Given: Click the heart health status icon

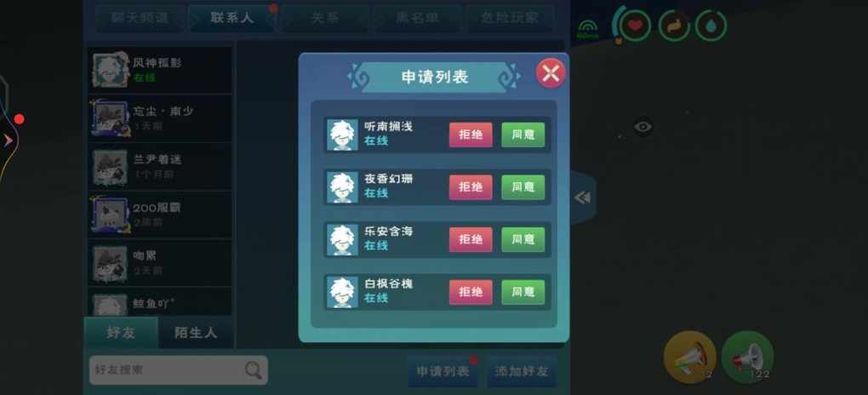Looking at the screenshot, I should click(634, 26).
